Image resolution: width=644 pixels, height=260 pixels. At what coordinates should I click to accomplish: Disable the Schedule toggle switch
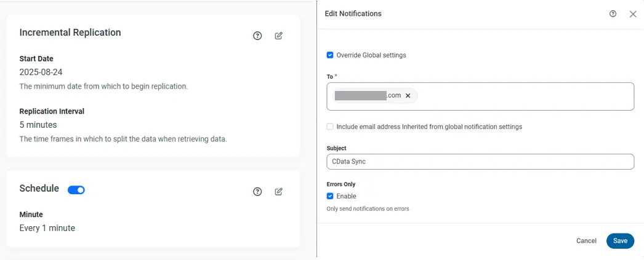76,190
